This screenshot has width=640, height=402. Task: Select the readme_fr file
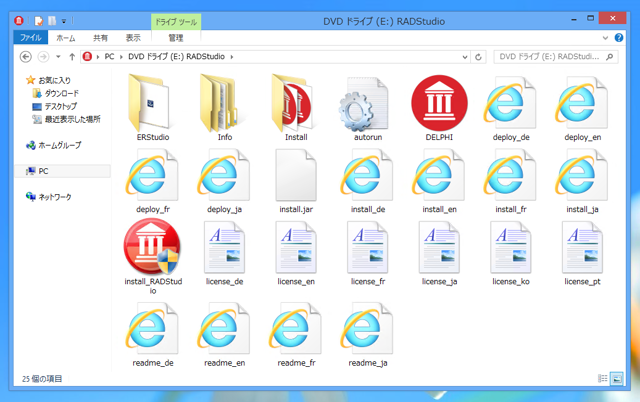296,335
